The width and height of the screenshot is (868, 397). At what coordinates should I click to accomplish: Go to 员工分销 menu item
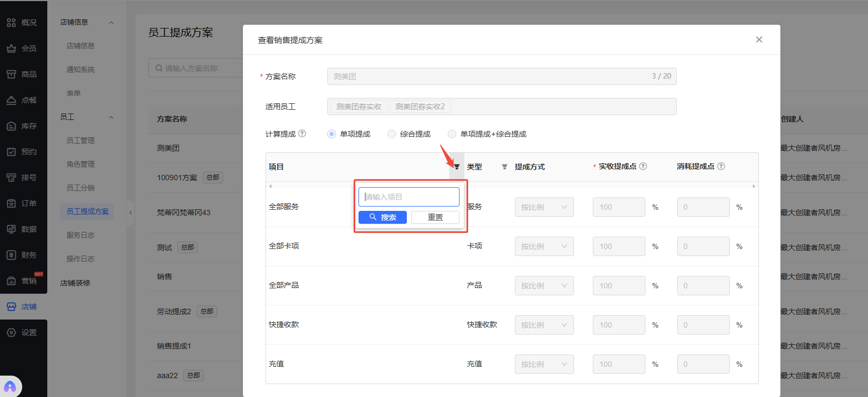[81, 188]
